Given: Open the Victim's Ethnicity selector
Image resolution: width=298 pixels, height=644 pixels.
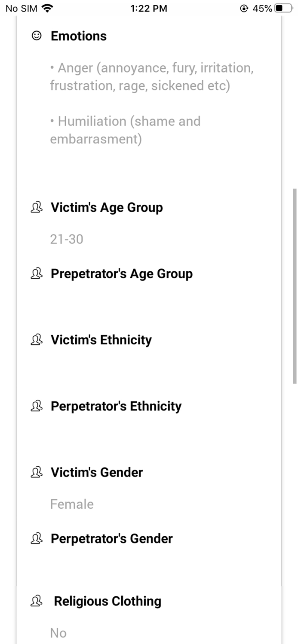Looking at the screenshot, I should click(x=101, y=340).
